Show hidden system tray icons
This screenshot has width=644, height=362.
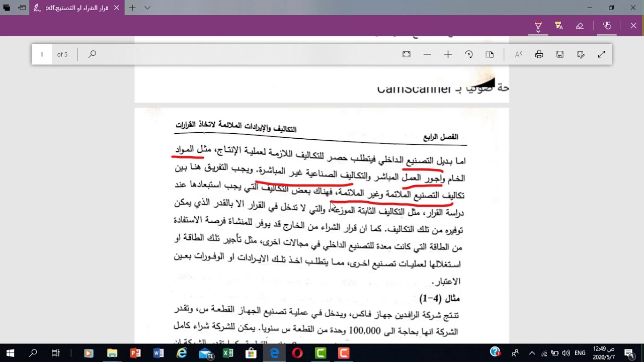[532, 353]
